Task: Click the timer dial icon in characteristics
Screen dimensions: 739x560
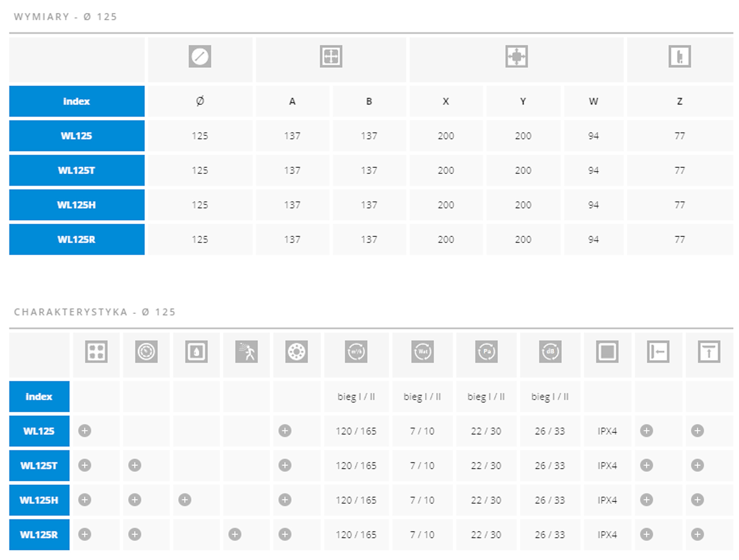Action: (x=146, y=352)
